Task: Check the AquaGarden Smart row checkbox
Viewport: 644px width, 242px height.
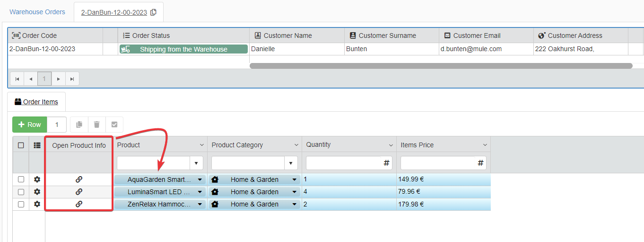Action: [21, 179]
